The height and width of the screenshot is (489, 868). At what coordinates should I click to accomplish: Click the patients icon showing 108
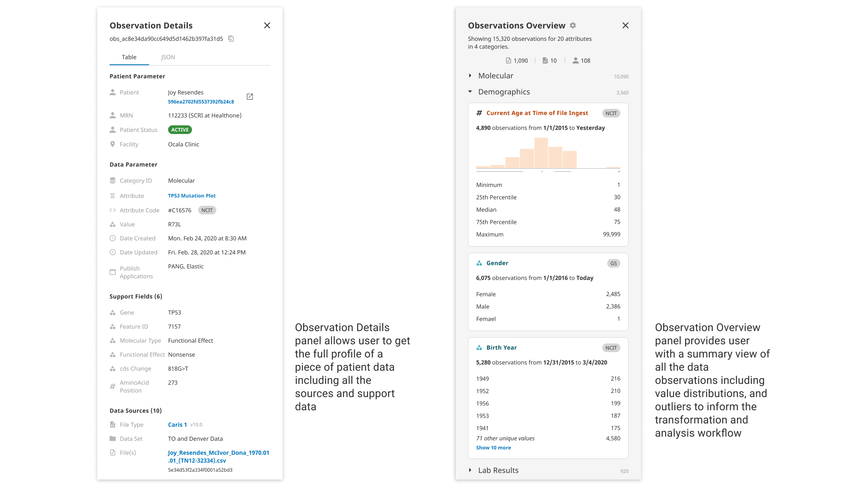pos(576,61)
